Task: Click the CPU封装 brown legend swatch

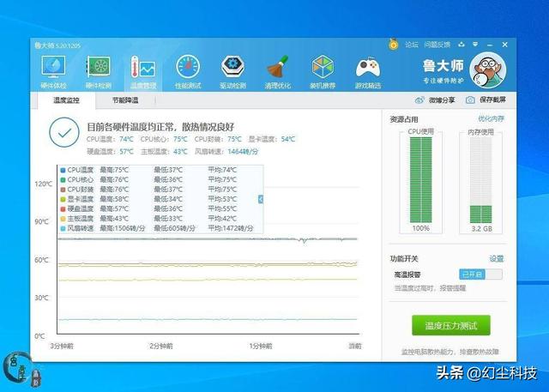Action: (63, 190)
